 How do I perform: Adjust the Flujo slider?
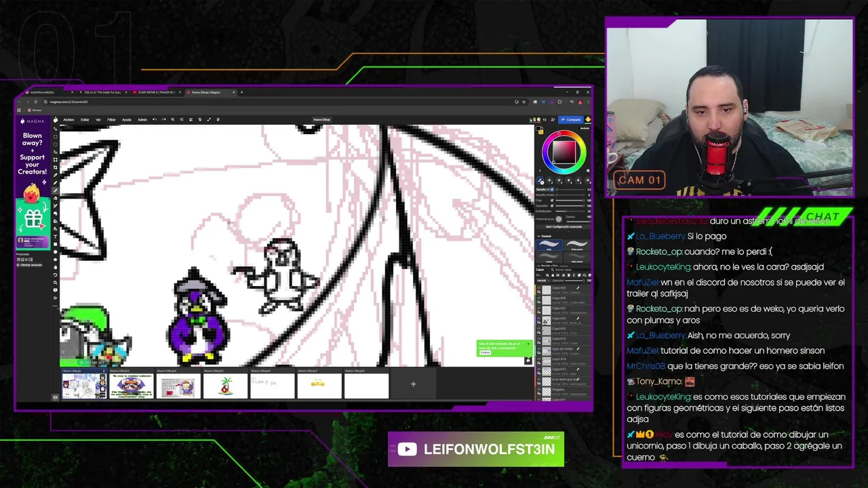pyautogui.click(x=570, y=200)
